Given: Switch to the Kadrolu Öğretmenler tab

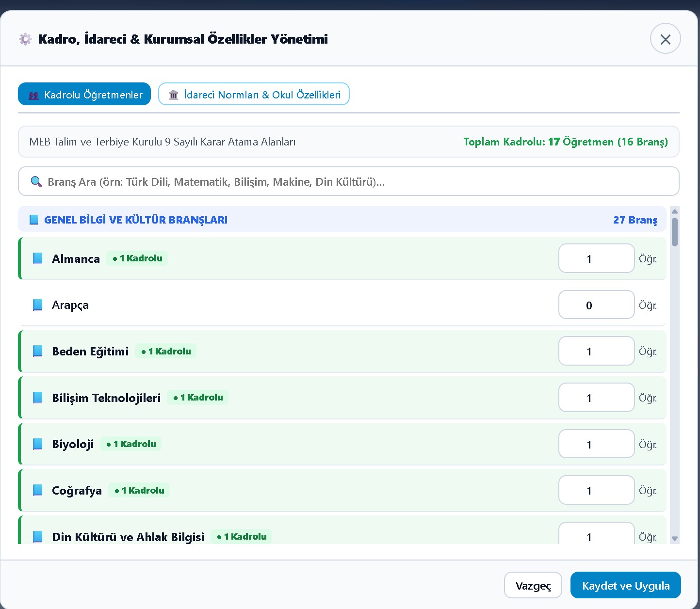Looking at the screenshot, I should pyautogui.click(x=84, y=94).
